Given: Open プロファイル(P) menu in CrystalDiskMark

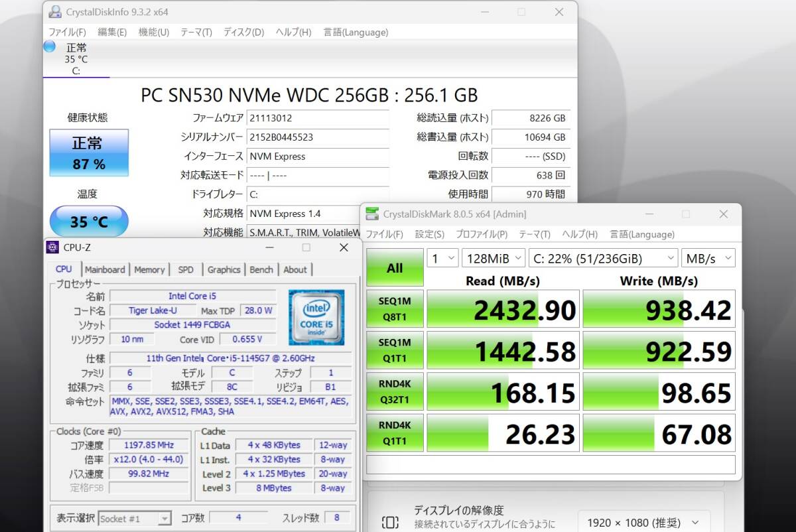Looking at the screenshot, I should pyautogui.click(x=481, y=234).
